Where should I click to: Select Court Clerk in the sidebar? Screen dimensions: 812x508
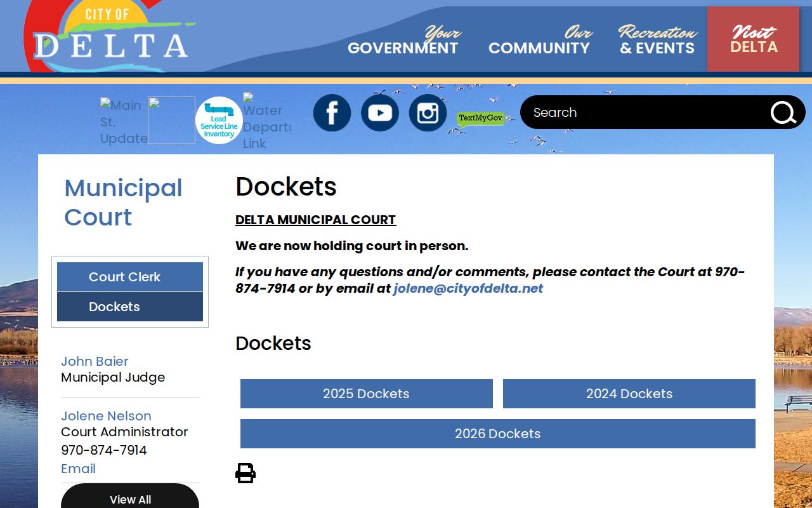tap(130, 277)
